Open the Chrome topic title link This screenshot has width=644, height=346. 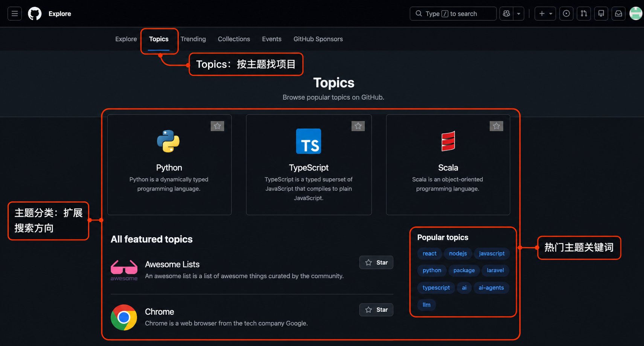160,312
